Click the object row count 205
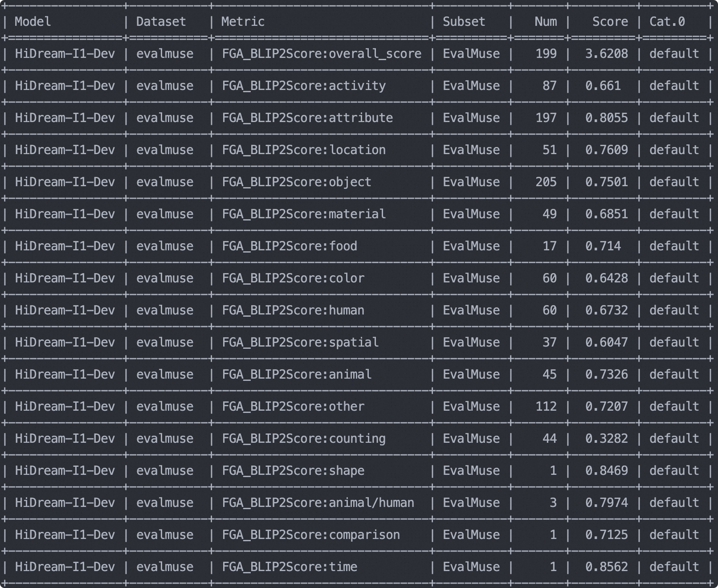 point(546,182)
